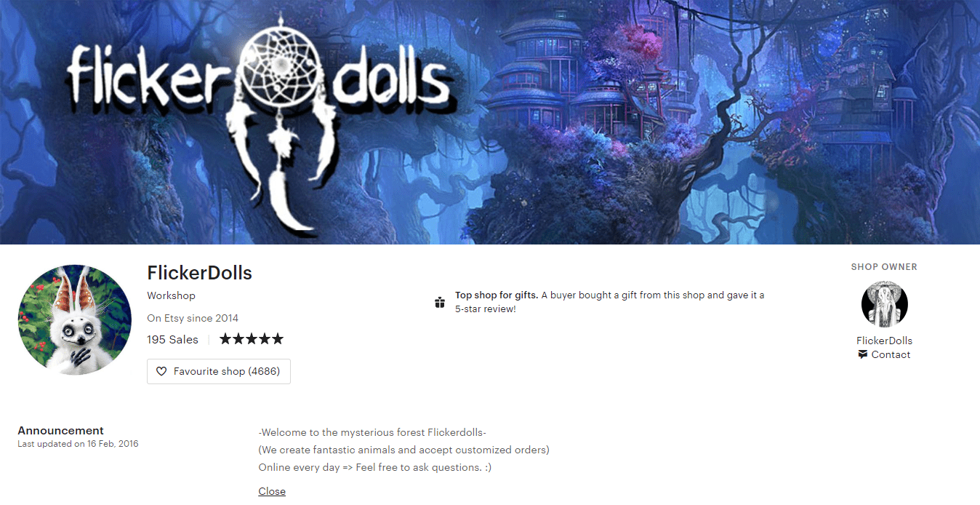
Task: Click the heart icon on Favourite shop
Action: tap(161, 371)
